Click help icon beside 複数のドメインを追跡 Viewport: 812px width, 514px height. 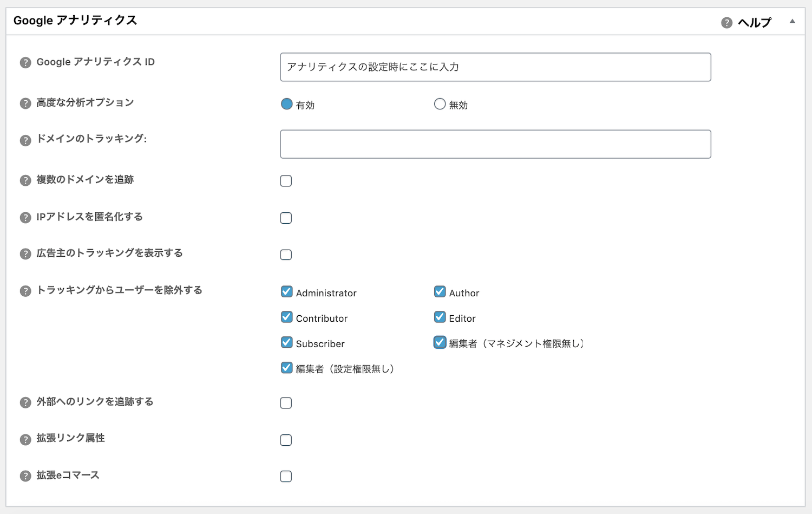25,180
